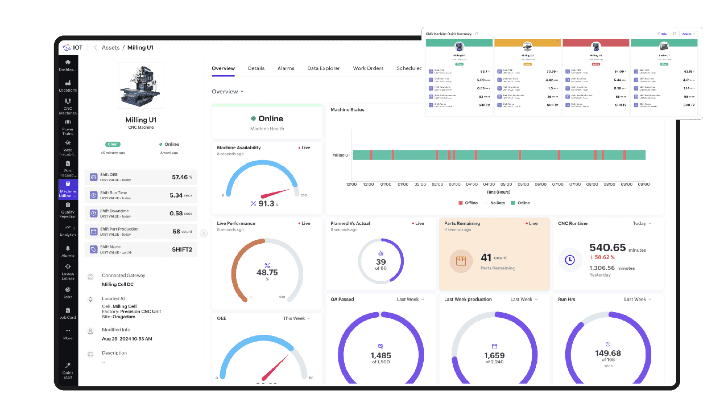Switch to the Schedule tab

pyautogui.click(x=409, y=68)
